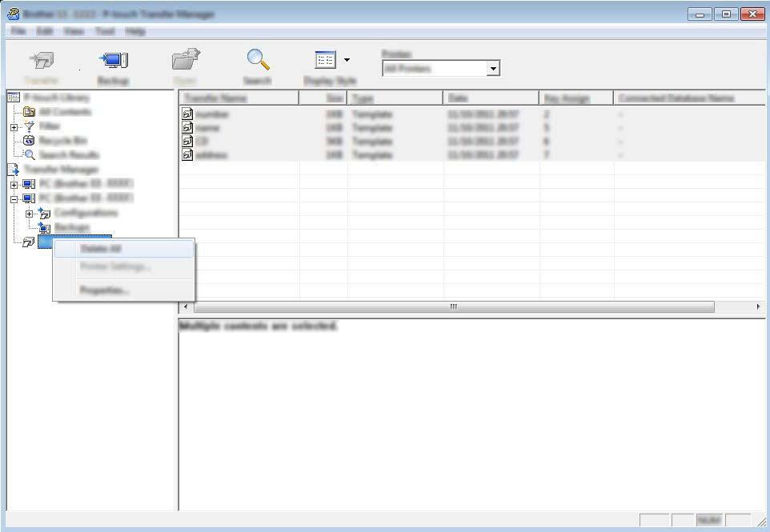Click the template icon of number row
This screenshot has height=532, width=770.
pyautogui.click(x=187, y=114)
